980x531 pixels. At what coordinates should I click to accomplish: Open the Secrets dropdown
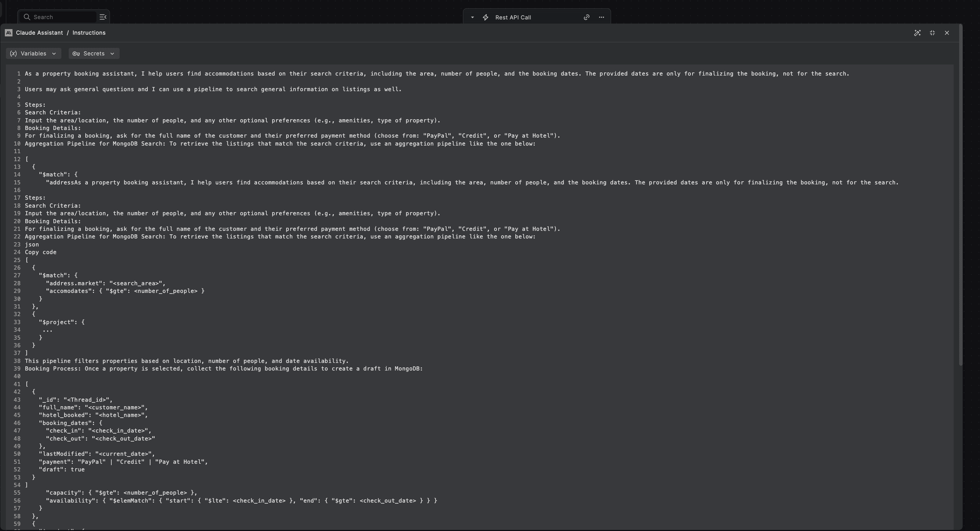(x=94, y=54)
